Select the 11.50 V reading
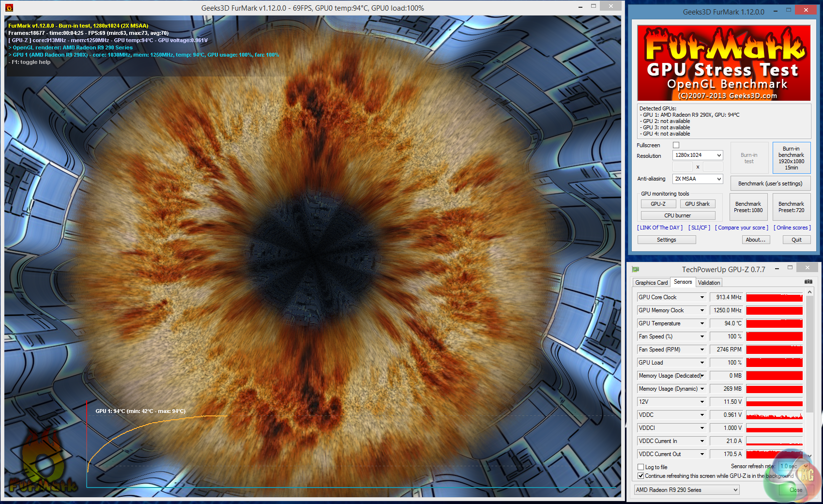Screen dimensions: 823x504 [726, 402]
